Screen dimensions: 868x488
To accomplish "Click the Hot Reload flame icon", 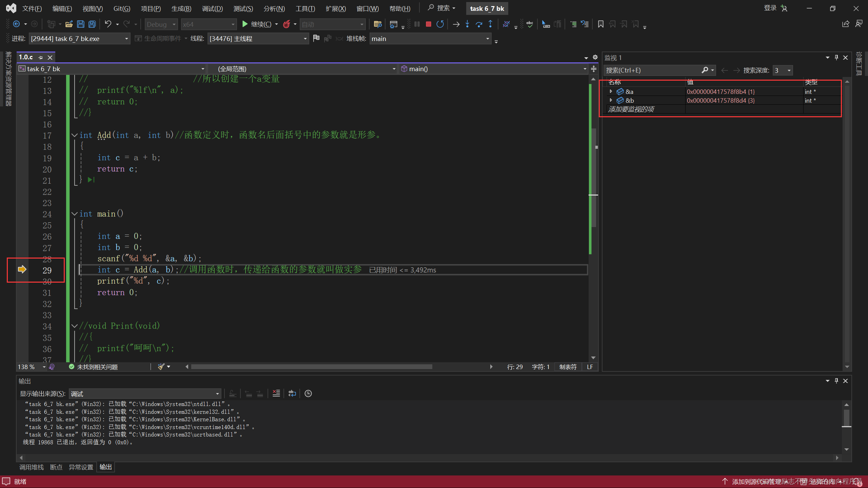I will pos(287,24).
